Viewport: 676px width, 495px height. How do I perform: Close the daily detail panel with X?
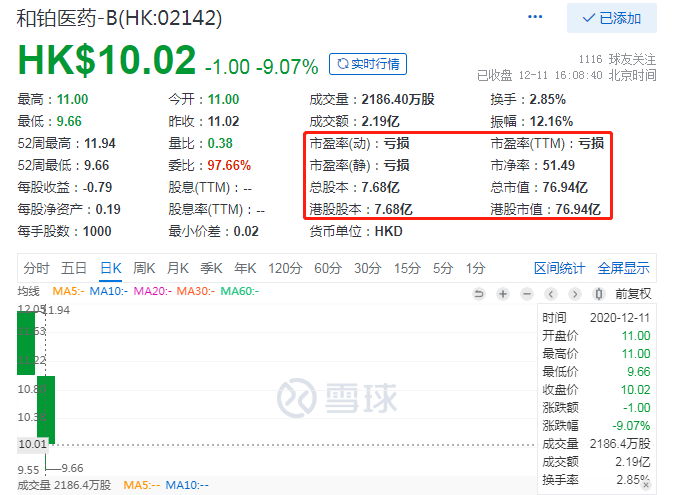(646, 485)
